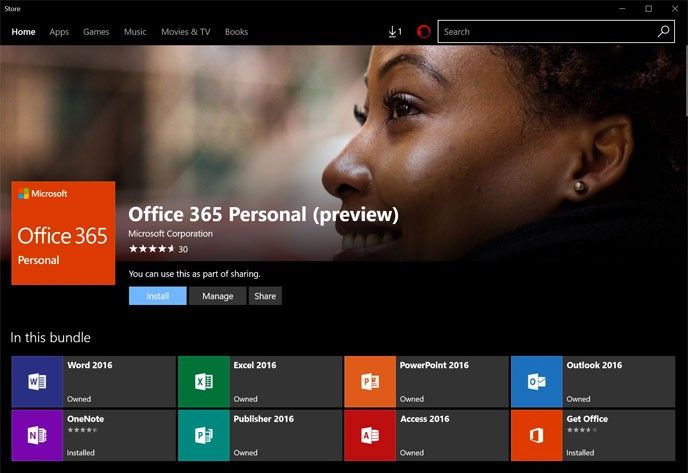Open the Word 2016 app icon

[x=37, y=381]
